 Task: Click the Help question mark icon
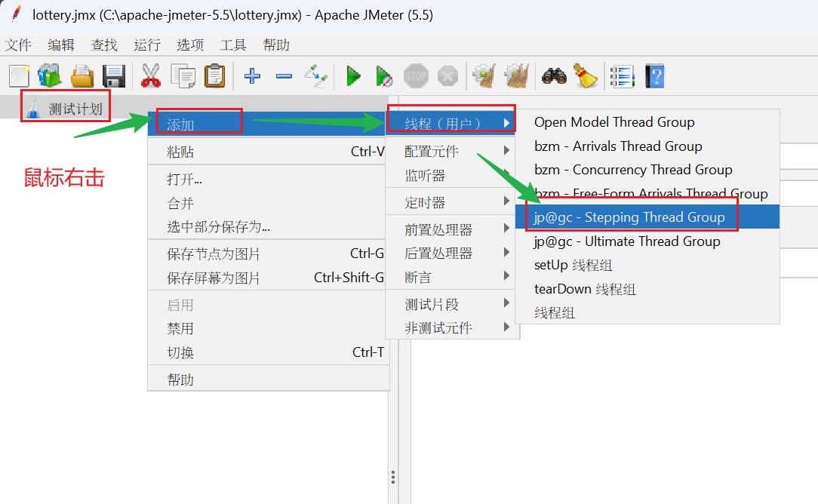point(655,76)
